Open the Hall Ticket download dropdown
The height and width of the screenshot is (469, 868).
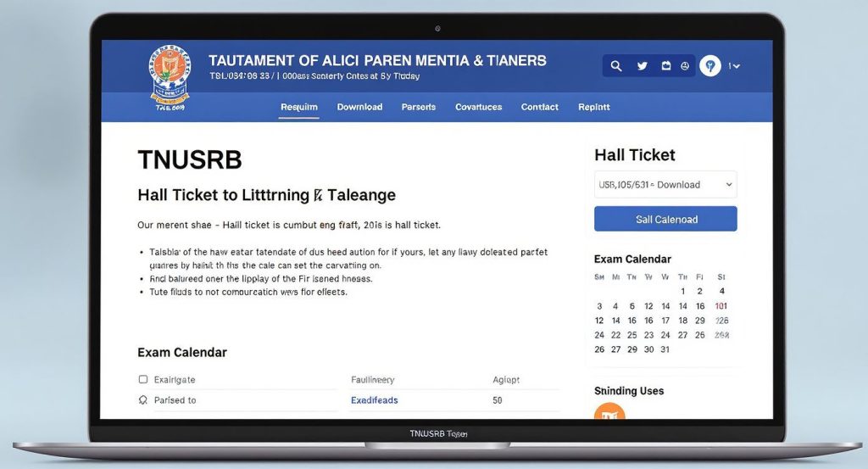pos(665,184)
